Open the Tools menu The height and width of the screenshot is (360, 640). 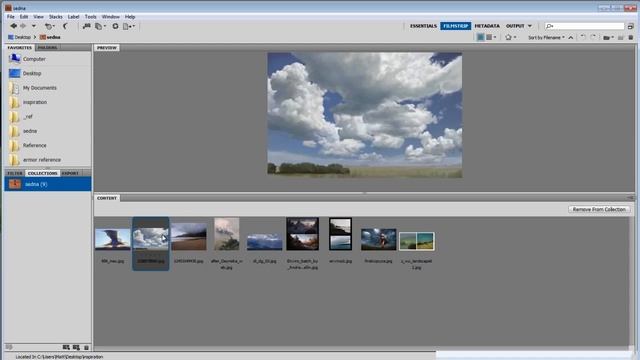(x=91, y=17)
